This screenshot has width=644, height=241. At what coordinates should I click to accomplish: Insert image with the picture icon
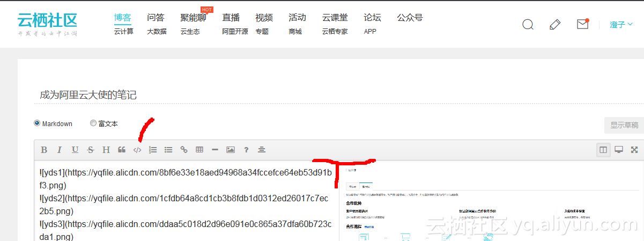pyautogui.click(x=231, y=150)
